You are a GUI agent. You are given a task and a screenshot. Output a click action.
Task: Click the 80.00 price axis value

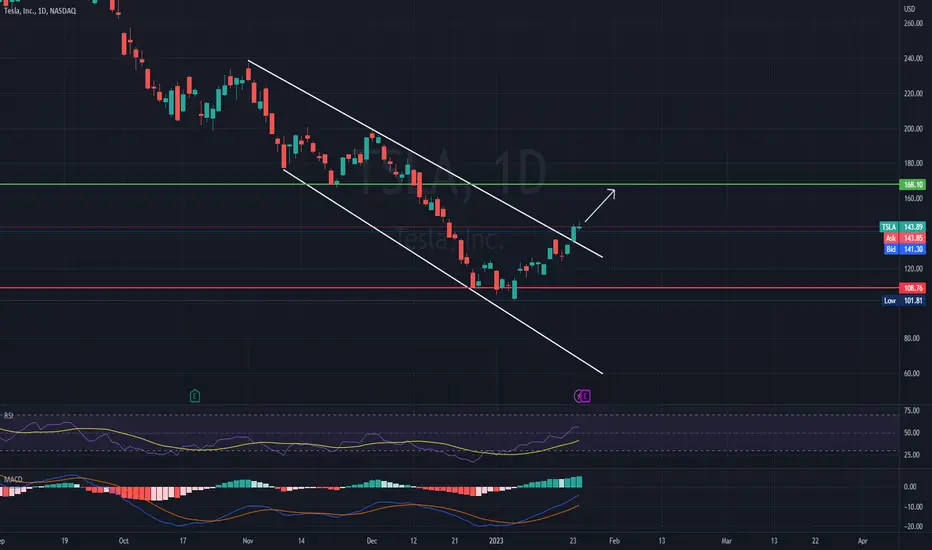click(912, 338)
